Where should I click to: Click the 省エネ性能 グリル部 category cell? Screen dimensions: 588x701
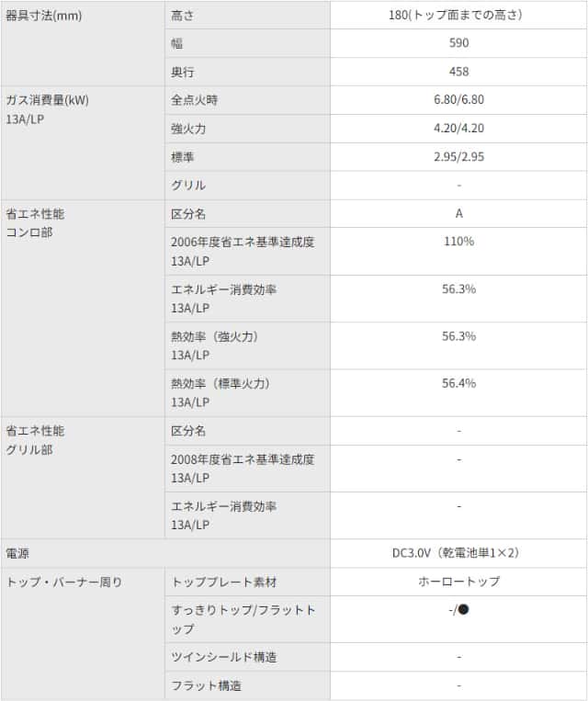point(35,439)
